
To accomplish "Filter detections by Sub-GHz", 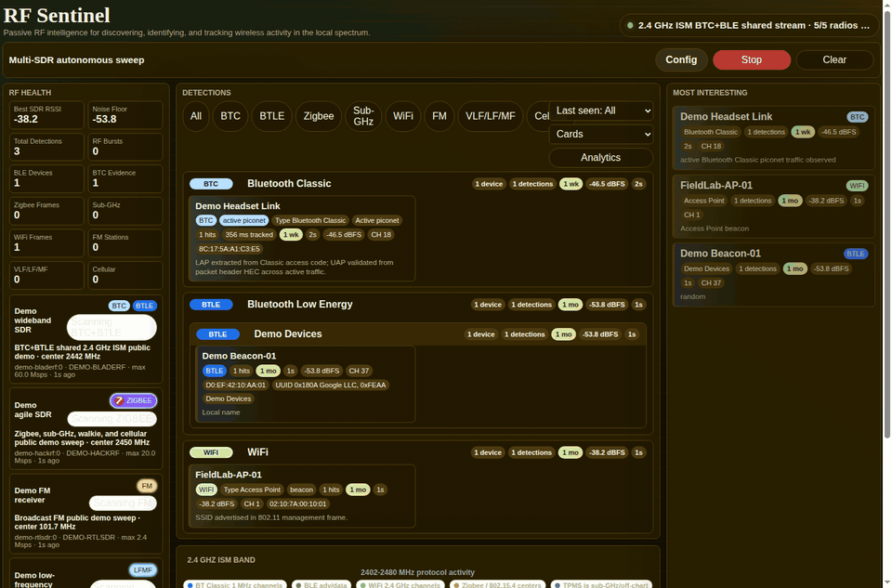I will point(363,116).
